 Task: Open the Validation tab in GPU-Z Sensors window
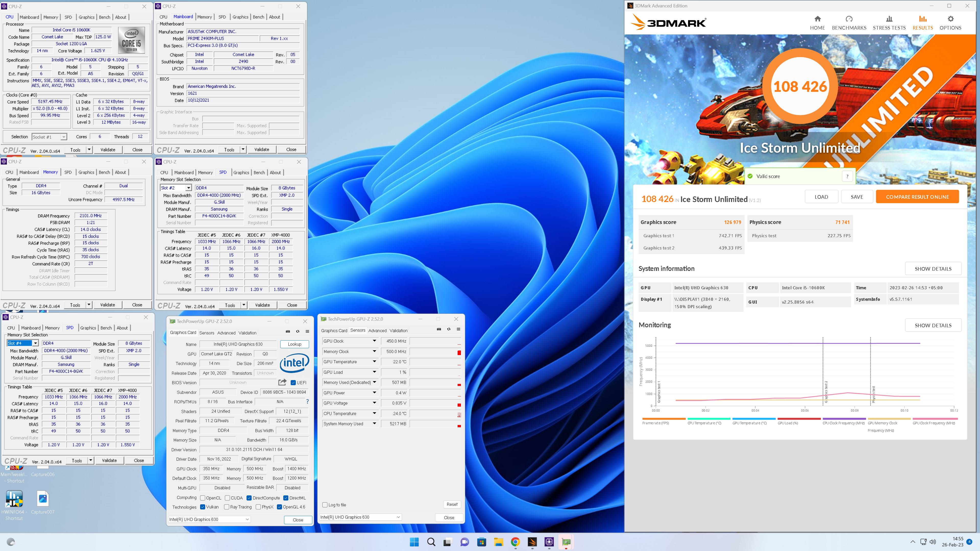pos(398,330)
